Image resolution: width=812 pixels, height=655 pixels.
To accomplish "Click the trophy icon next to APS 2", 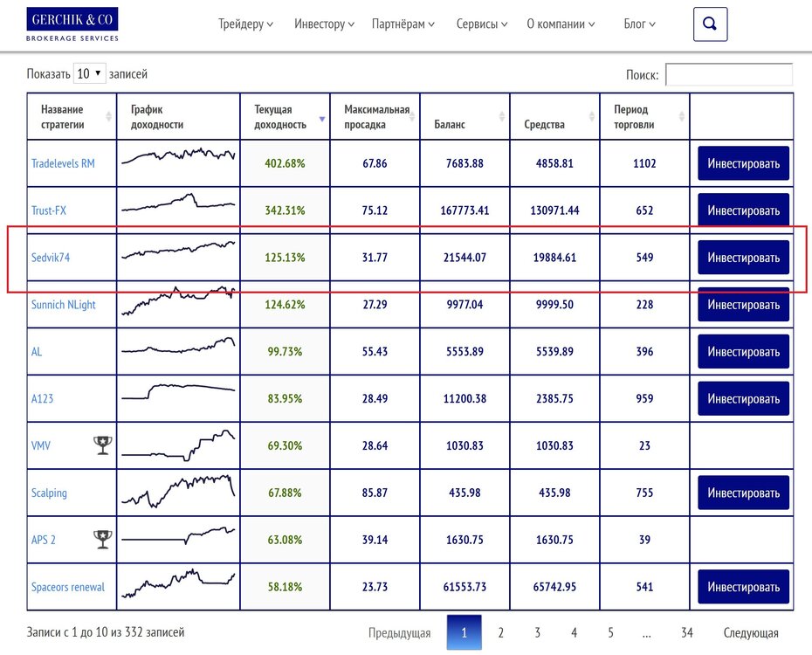I will coord(102,539).
